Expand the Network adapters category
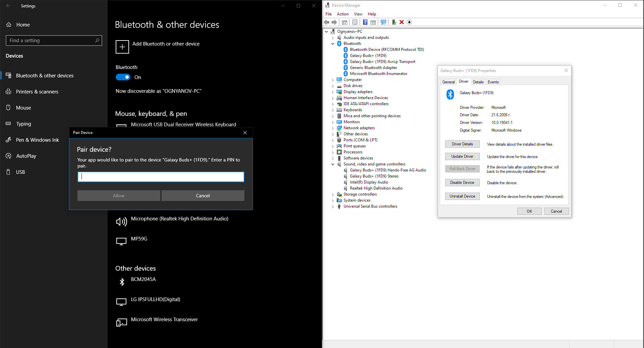Screen dimensions: 644x348 pyautogui.click(x=333, y=128)
